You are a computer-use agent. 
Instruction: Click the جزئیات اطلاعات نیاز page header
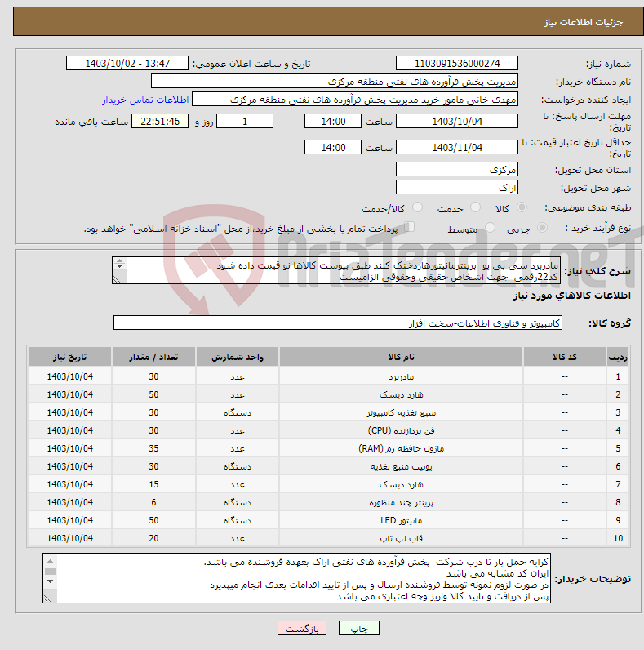pyautogui.click(x=584, y=22)
